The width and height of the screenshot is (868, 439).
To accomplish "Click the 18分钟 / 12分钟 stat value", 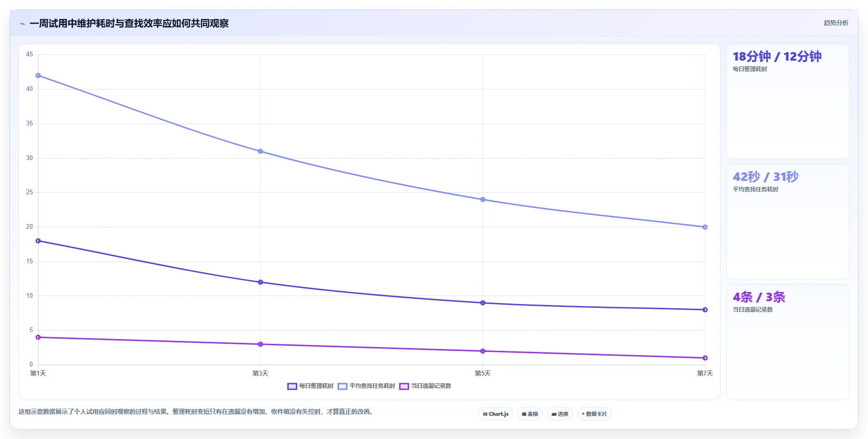I will click(x=777, y=56).
